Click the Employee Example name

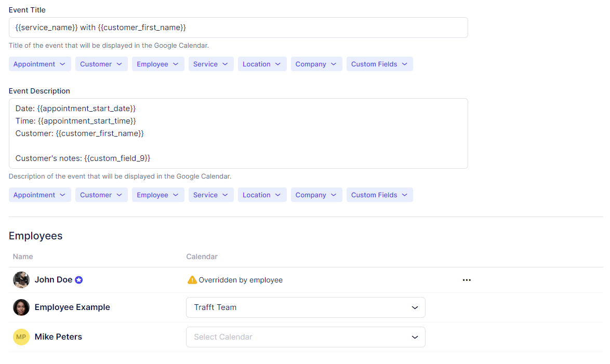(x=72, y=307)
